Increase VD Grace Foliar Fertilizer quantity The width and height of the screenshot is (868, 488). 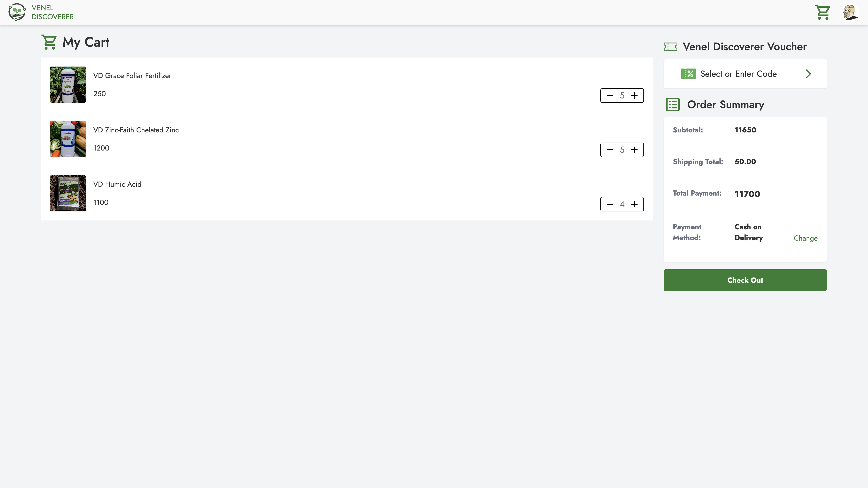tap(634, 96)
